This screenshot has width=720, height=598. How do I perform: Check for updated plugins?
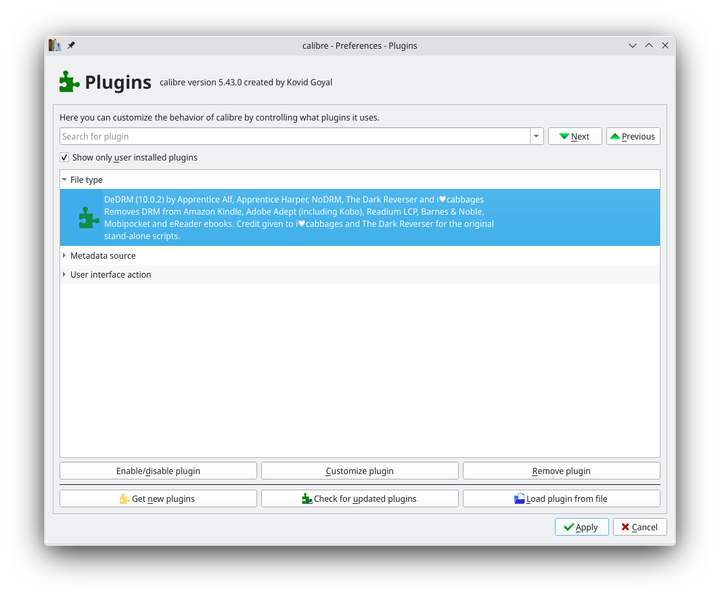pyautogui.click(x=359, y=498)
